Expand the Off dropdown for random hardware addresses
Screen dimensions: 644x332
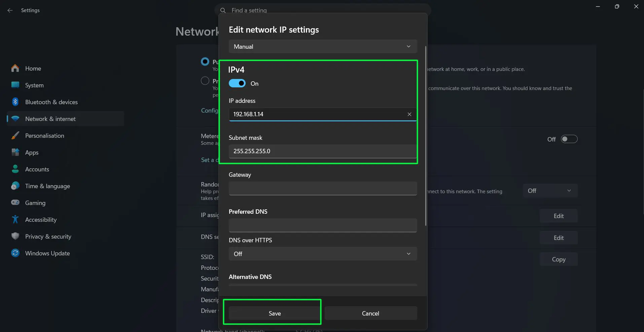tap(550, 191)
